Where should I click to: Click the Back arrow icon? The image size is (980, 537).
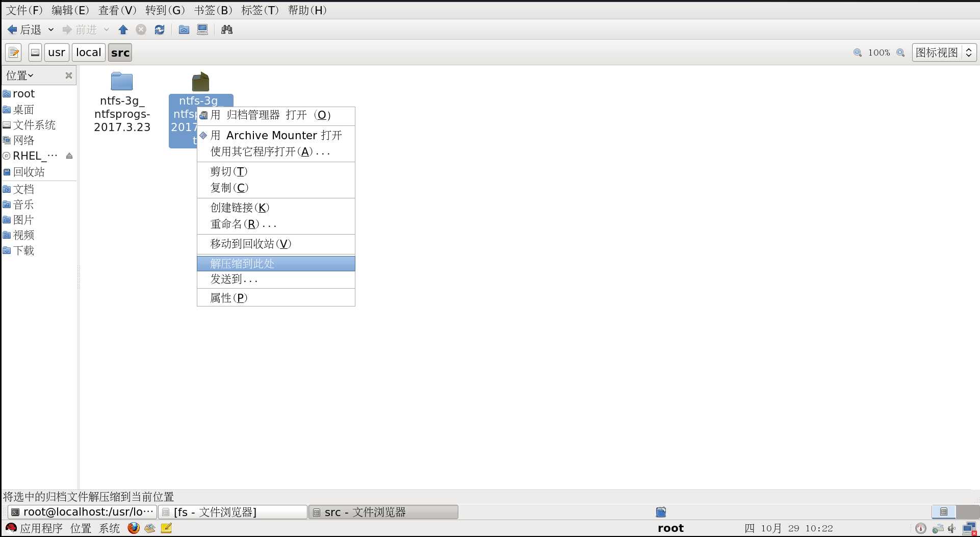click(12, 30)
